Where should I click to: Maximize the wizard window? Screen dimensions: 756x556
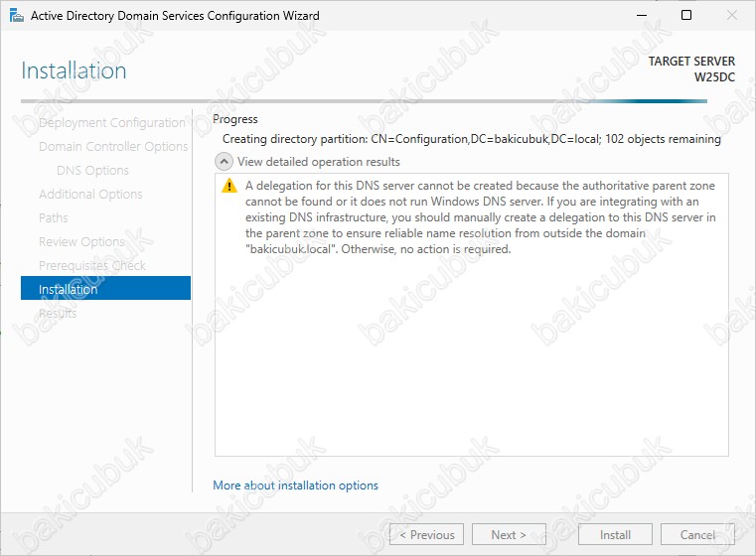point(686,16)
